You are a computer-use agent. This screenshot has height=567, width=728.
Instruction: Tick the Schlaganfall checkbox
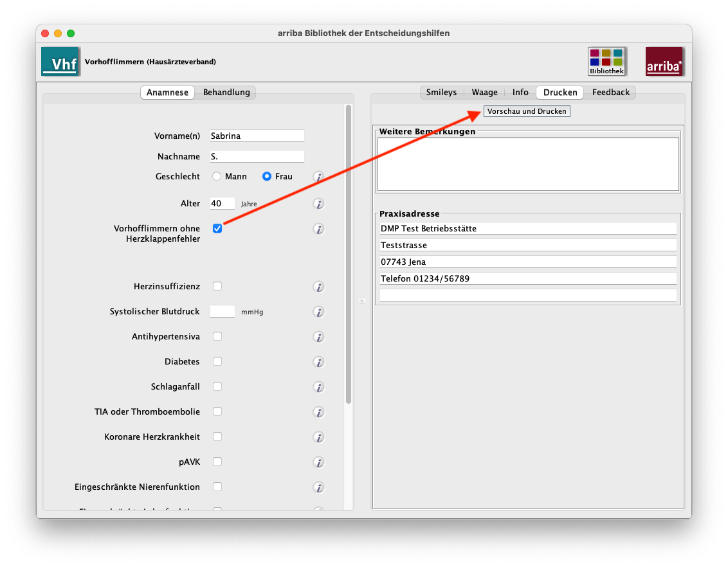217,386
